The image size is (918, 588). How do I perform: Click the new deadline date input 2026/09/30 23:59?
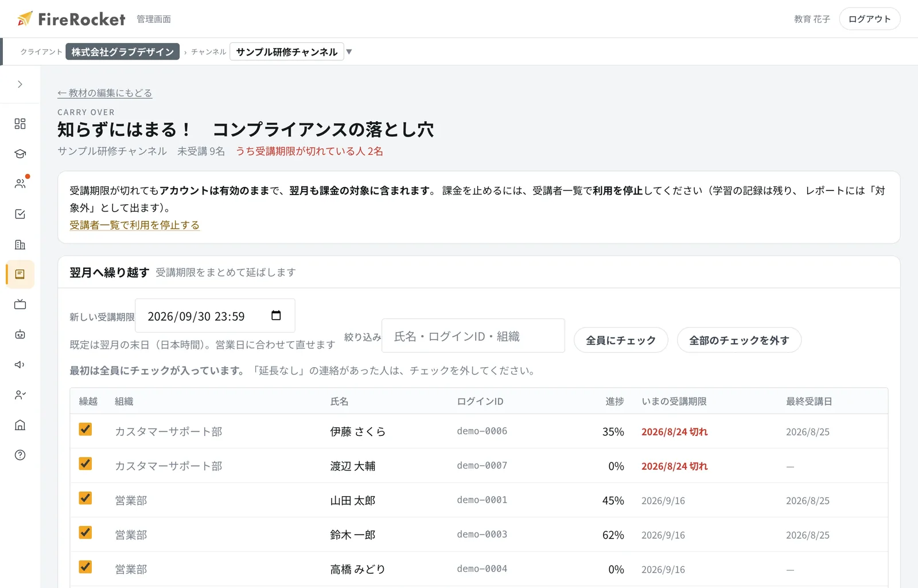tap(215, 316)
